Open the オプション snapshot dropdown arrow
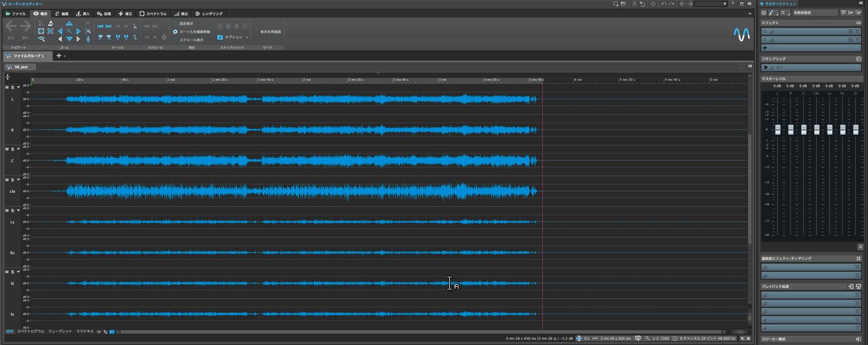 pyautogui.click(x=247, y=37)
